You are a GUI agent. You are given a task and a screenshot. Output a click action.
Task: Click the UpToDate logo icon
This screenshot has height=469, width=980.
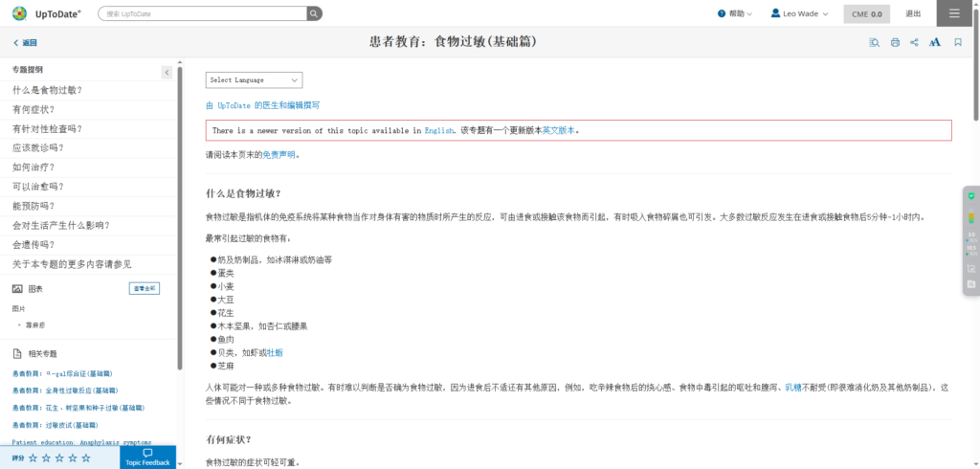pyautogui.click(x=20, y=13)
